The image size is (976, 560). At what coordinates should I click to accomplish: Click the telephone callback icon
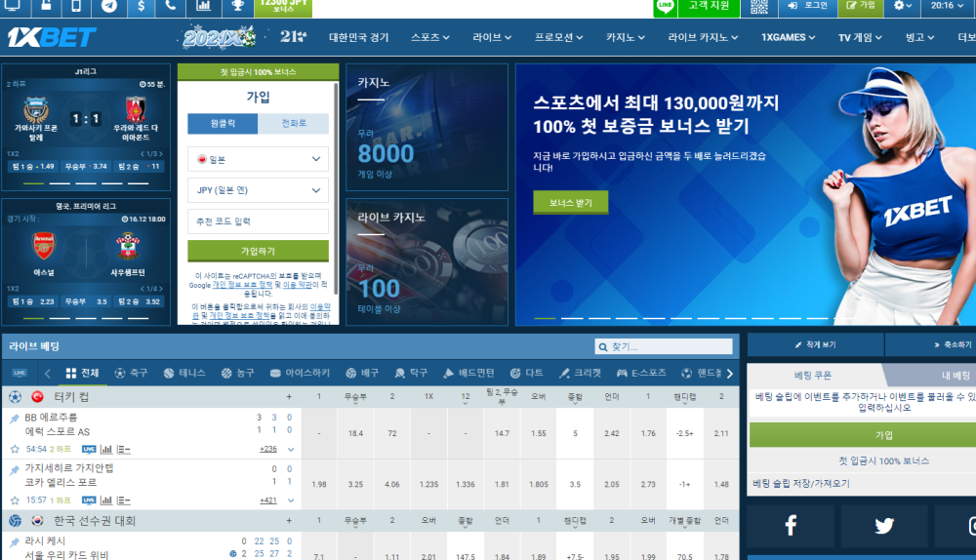pos(171,6)
